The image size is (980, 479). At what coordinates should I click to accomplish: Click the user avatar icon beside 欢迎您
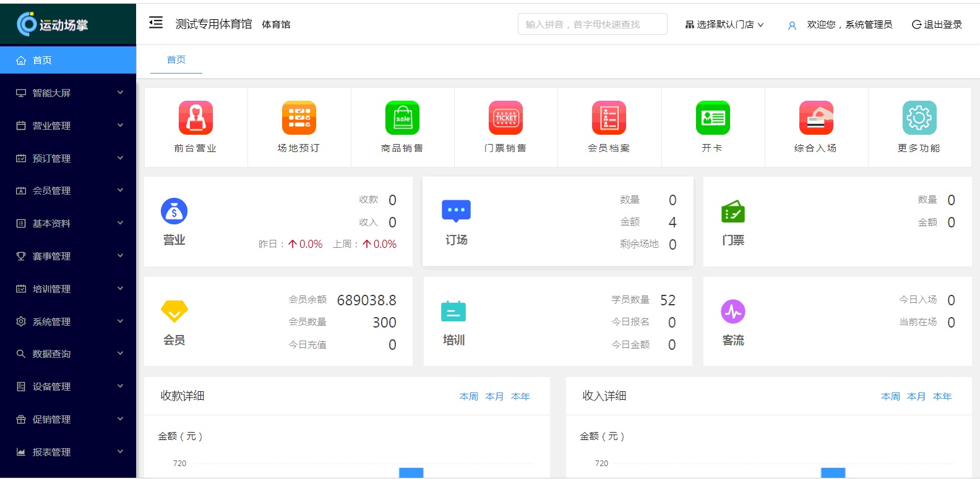pos(792,25)
